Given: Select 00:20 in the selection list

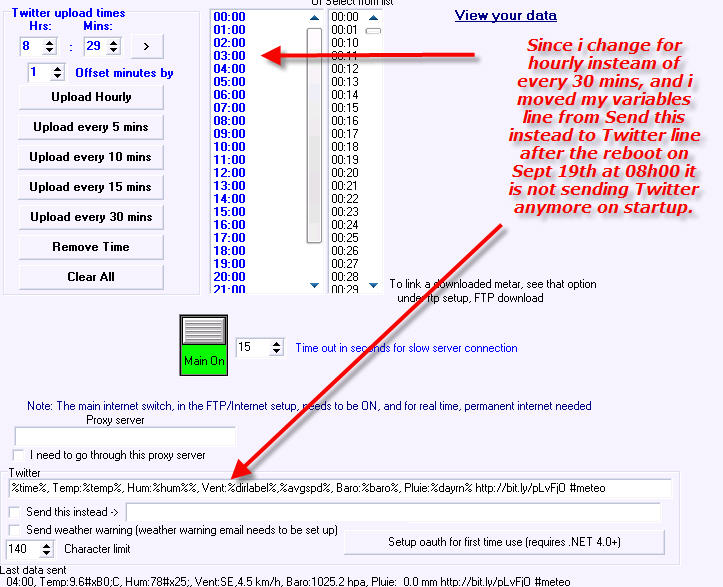Looking at the screenshot, I should pyautogui.click(x=345, y=173).
